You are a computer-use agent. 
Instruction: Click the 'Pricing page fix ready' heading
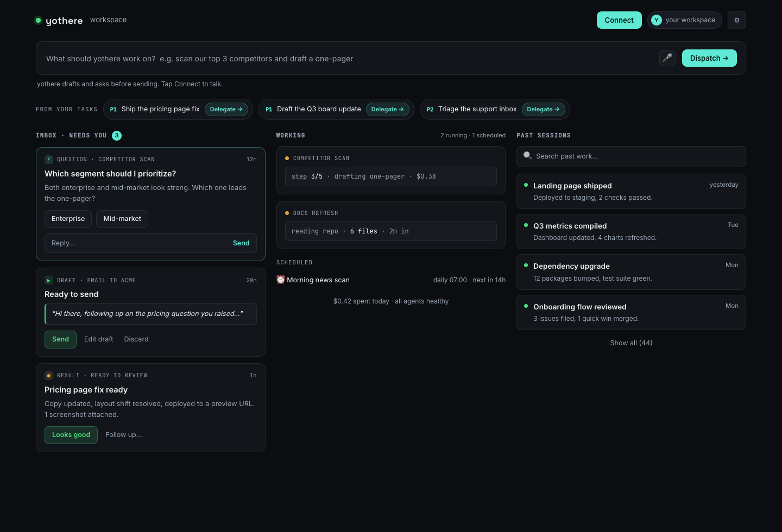click(x=86, y=390)
